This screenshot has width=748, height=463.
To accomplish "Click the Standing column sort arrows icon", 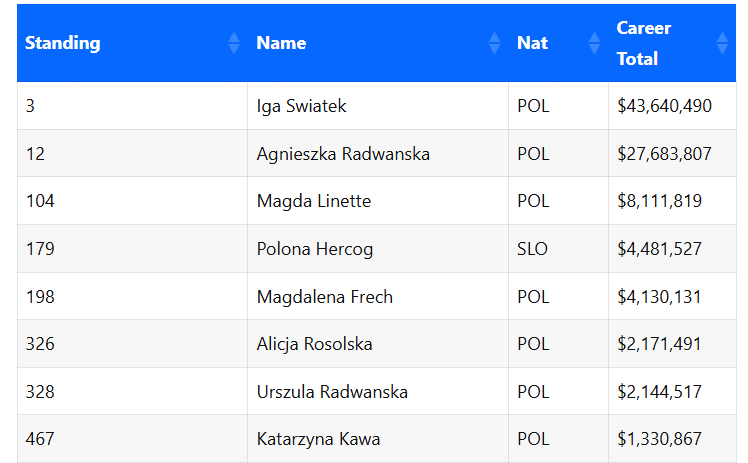I will [234, 43].
